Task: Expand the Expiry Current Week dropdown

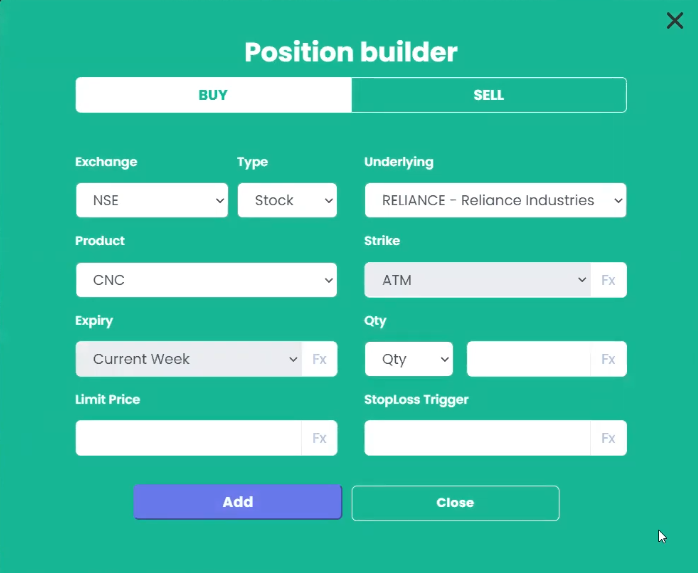Action: pos(188,359)
